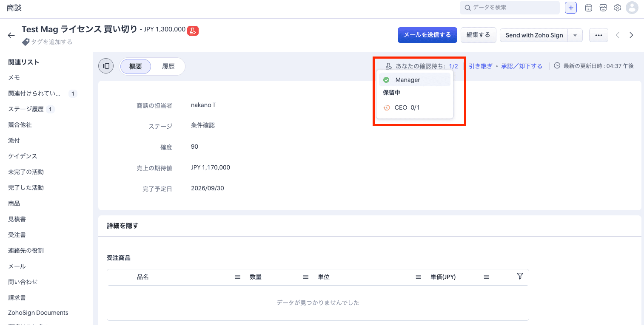Switch to the 履歴 tab
This screenshot has width=644, height=325.
click(x=168, y=66)
